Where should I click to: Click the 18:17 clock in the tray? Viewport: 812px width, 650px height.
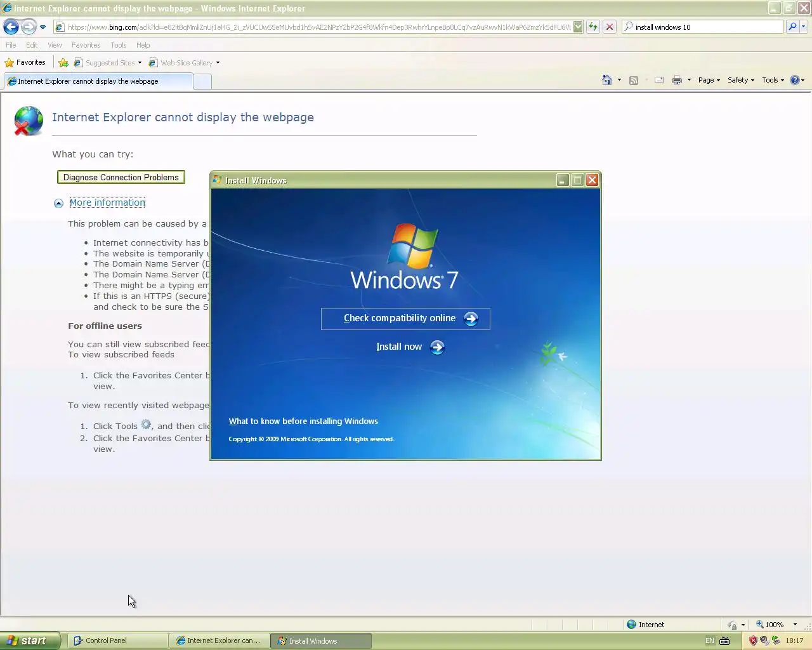[794, 640]
